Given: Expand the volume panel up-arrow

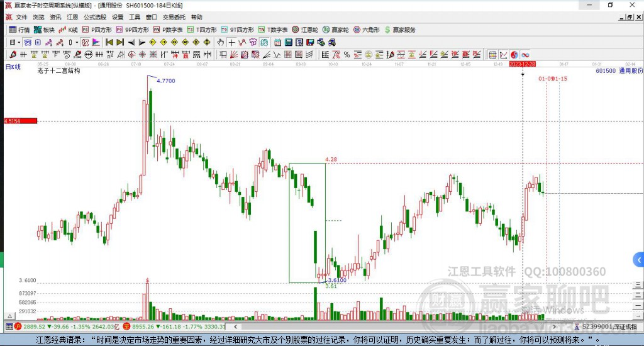Looking at the screenshot, I should pyautogui.click(x=10, y=316).
